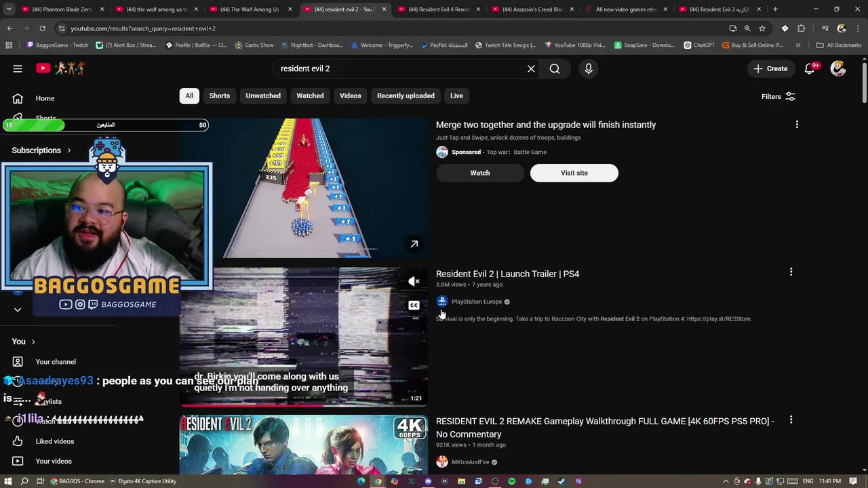The width and height of the screenshot is (868, 488).
Task: Reload the page
Action: click(42, 28)
